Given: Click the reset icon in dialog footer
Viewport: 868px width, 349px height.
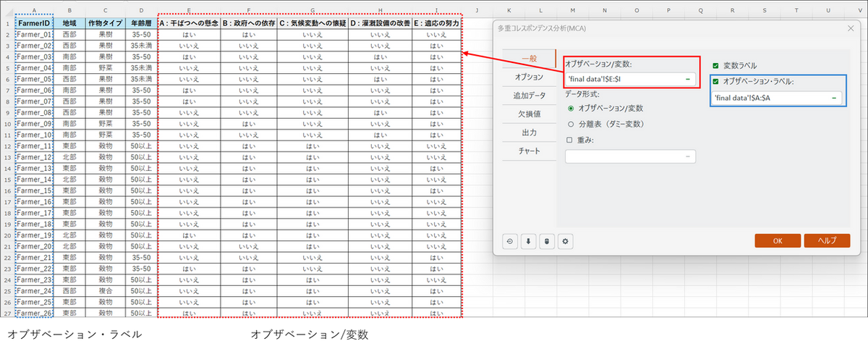Looking at the screenshot, I should [x=510, y=241].
